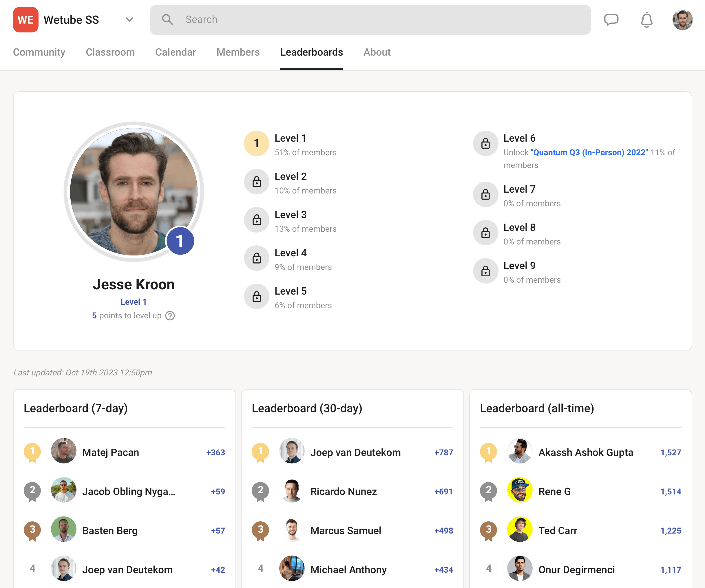Switch to the Classroom tab
This screenshot has width=705, height=588.
point(110,52)
